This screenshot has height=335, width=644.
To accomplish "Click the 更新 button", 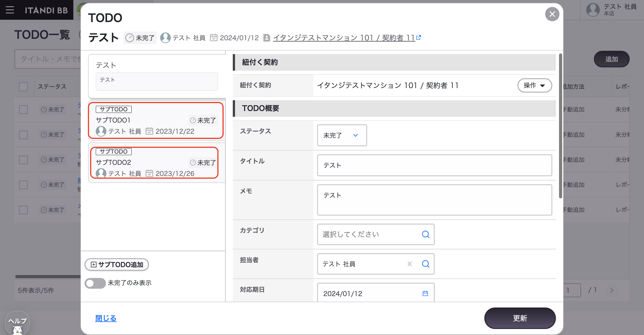I will [520, 318].
